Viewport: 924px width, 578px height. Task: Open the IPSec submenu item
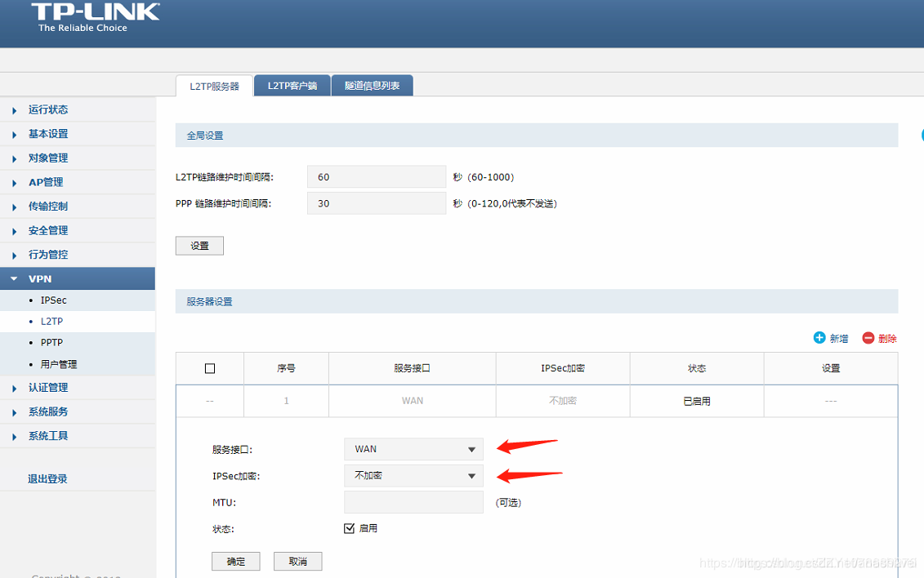pyautogui.click(x=54, y=300)
